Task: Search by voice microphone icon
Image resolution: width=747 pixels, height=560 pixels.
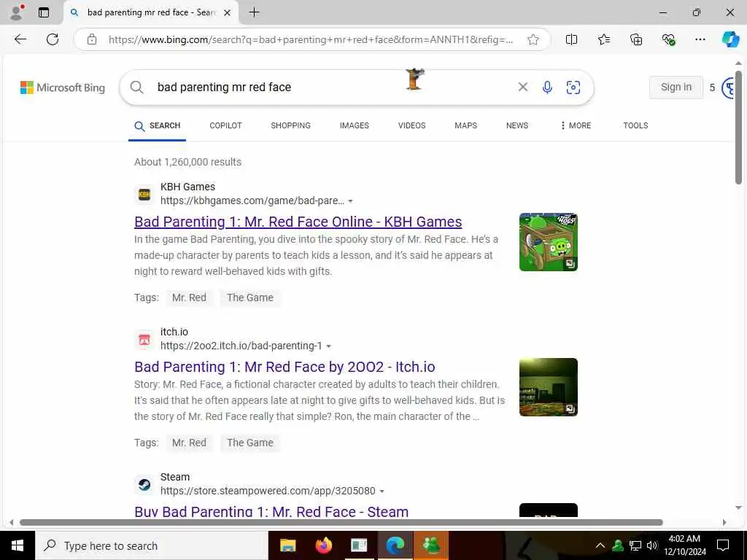Action: pos(547,87)
